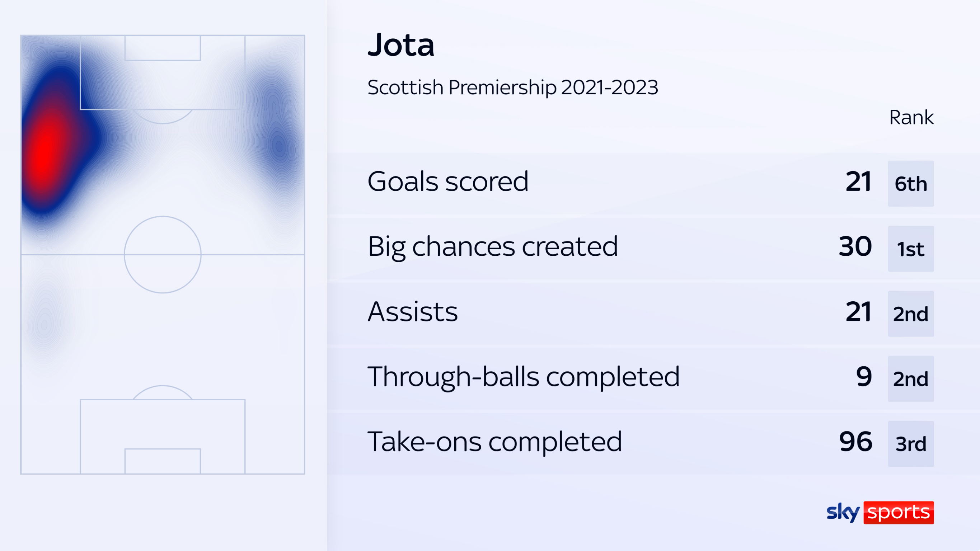Click the 3rd rank badge
The image size is (980, 551).
911,444
